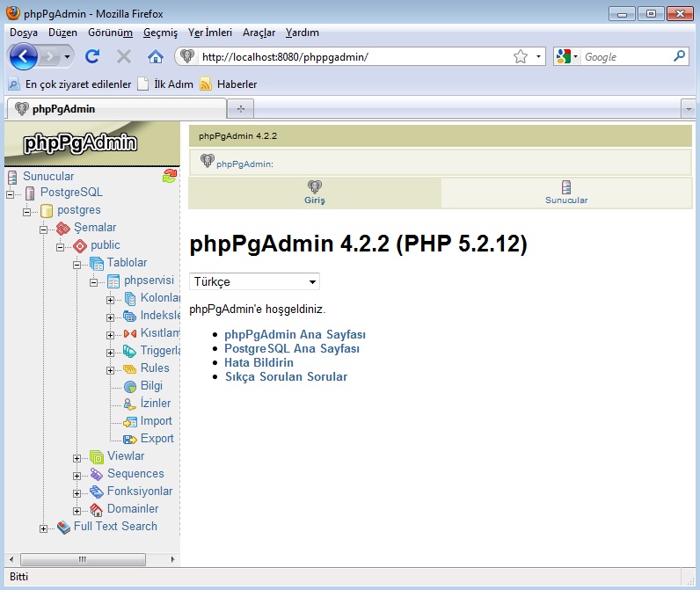Click the phpservisi table icon

point(113,281)
